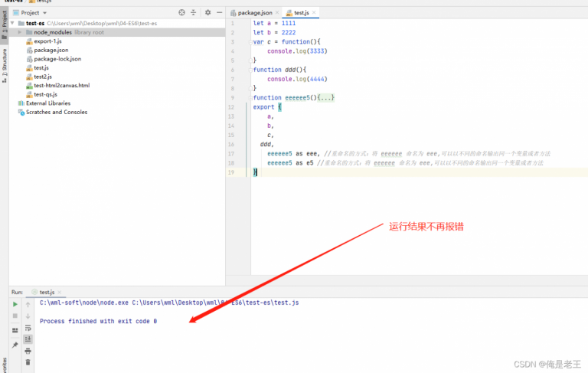
Task: Toggle soft-wrap in Run console
Action: pyautogui.click(x=28, y=327)
